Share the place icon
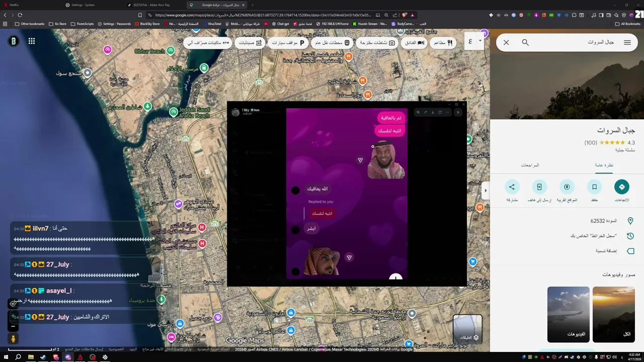 tap(512, 187)
